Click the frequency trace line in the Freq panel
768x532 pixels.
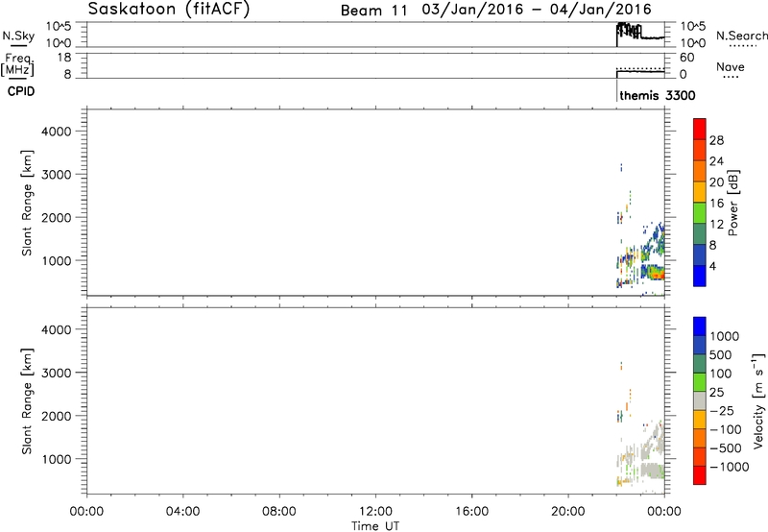tap(640, 72)
